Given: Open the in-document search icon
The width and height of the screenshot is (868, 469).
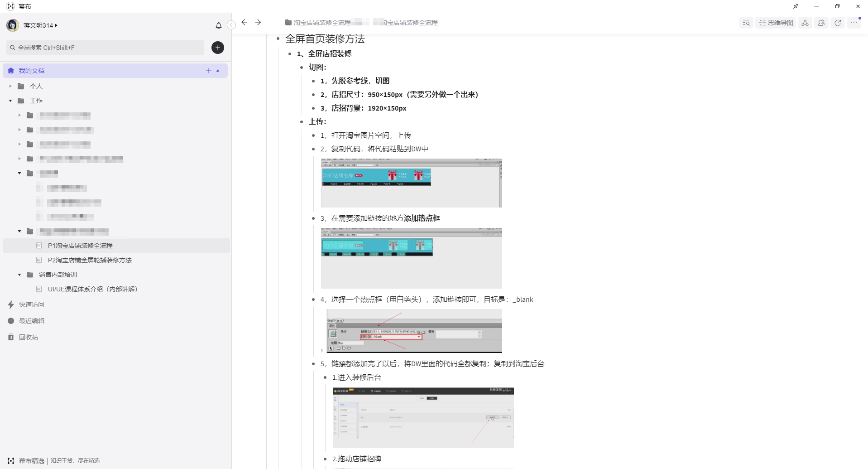Looking at the screenshot, I should [x=746, y=23].
